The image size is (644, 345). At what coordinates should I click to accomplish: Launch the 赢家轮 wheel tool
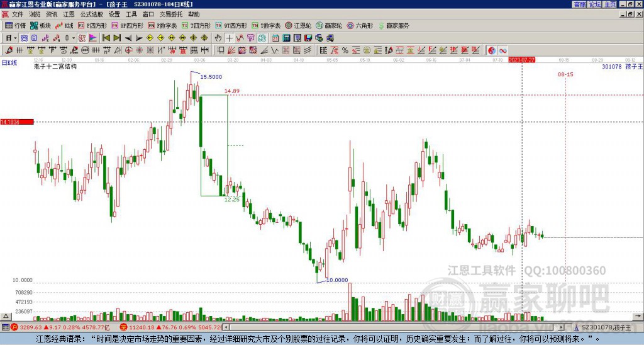tap(329, 25)
